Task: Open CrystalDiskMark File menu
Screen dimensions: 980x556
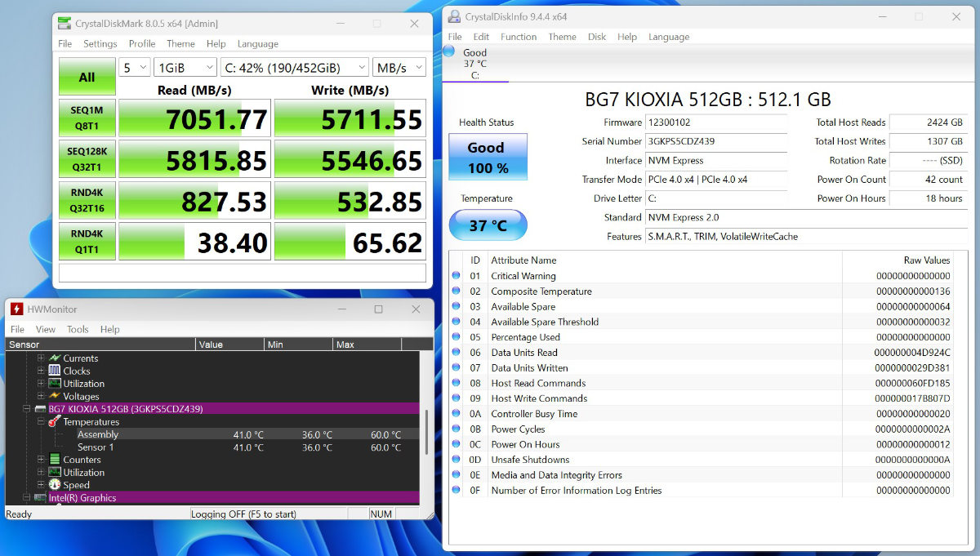Action: (65, 44)
